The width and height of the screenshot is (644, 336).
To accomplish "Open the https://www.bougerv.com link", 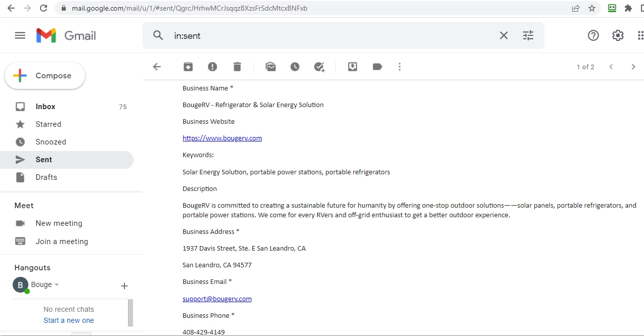I will coord(222,138).
